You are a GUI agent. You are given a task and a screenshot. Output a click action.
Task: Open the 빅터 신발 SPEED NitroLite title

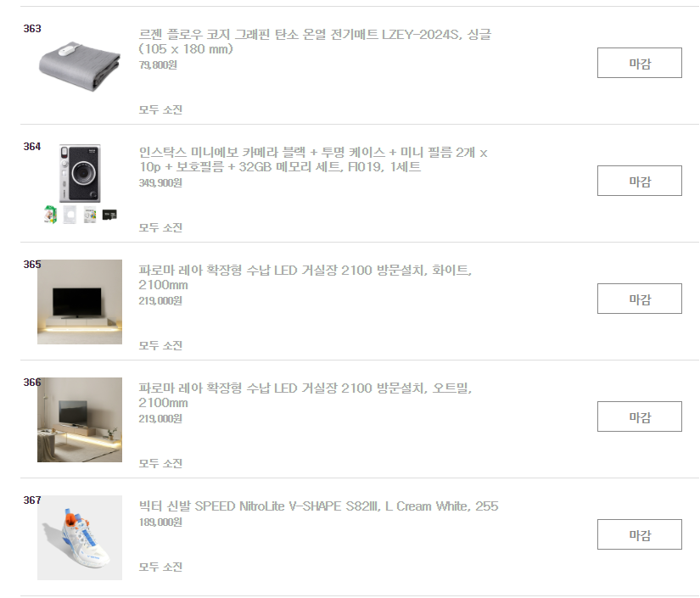318,506
